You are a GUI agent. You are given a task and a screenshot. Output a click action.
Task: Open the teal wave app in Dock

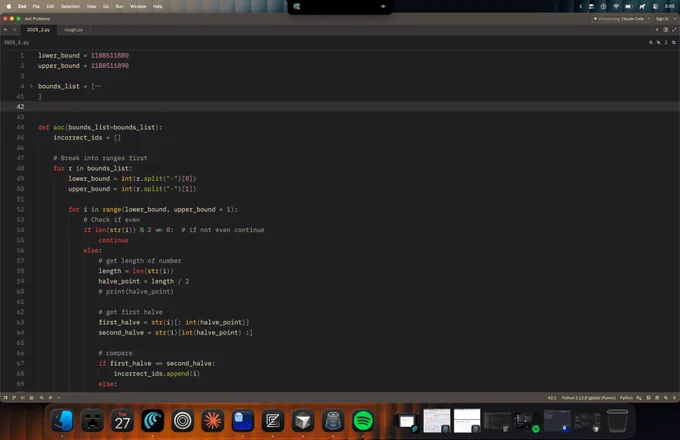[x=153, y=420]
